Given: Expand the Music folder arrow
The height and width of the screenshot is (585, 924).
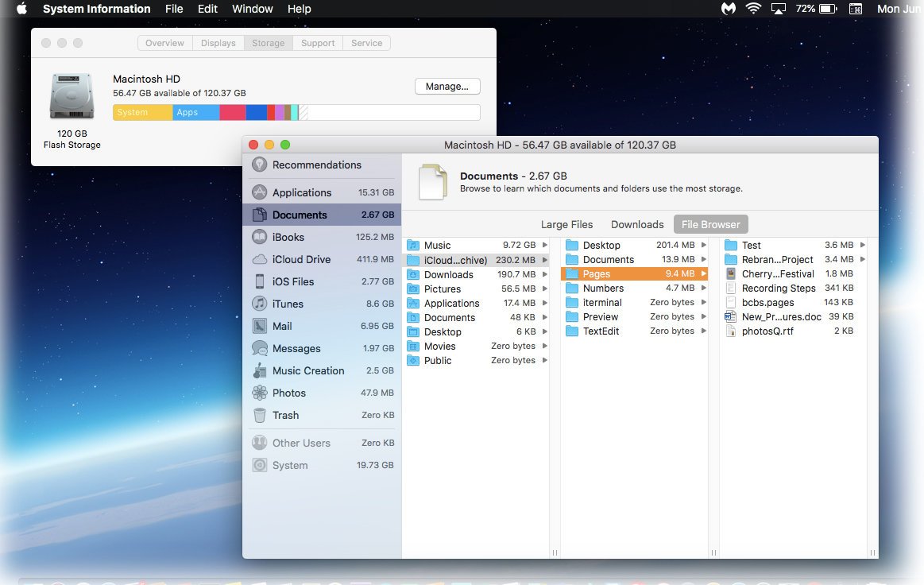Looking at the screenshot, I should click(544, 246).
